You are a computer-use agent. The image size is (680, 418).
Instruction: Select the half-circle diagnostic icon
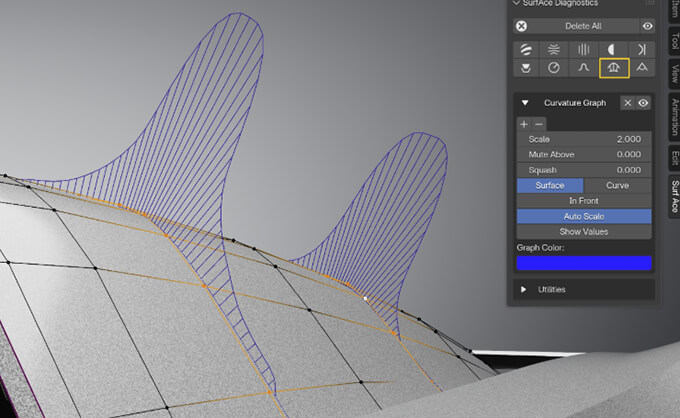[612, 49]
